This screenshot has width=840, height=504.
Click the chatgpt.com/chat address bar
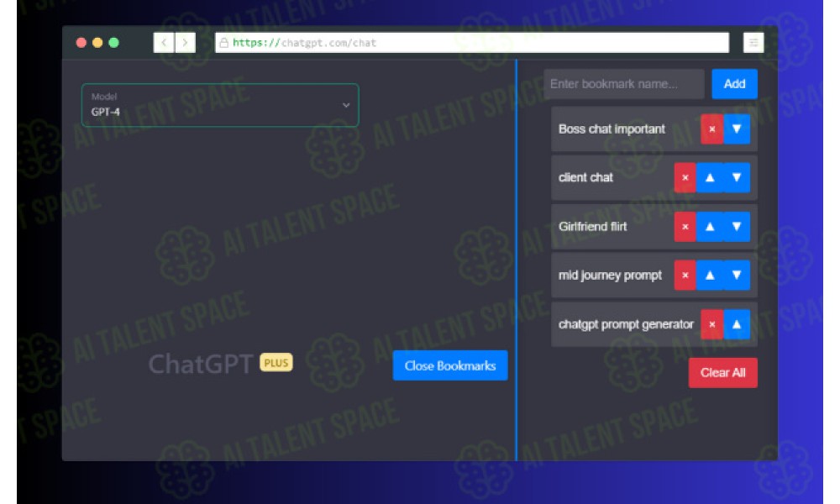point(471,43)
